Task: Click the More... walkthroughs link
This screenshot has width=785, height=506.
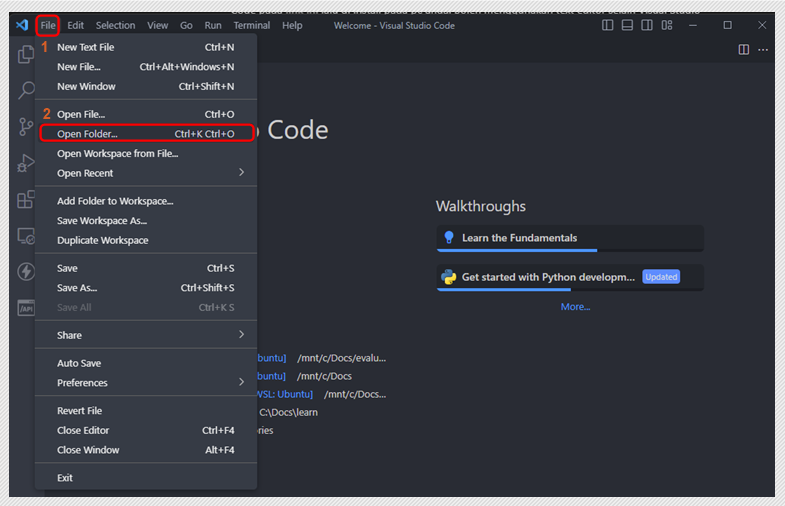Action: pyautogui.click(x=575, y=307)
